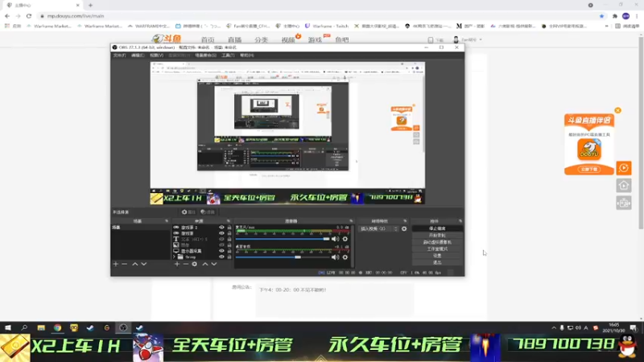The height and width of the screenshot is (362, 644).
Task: Toggle lock on Group source
Action: pos(229,257)
